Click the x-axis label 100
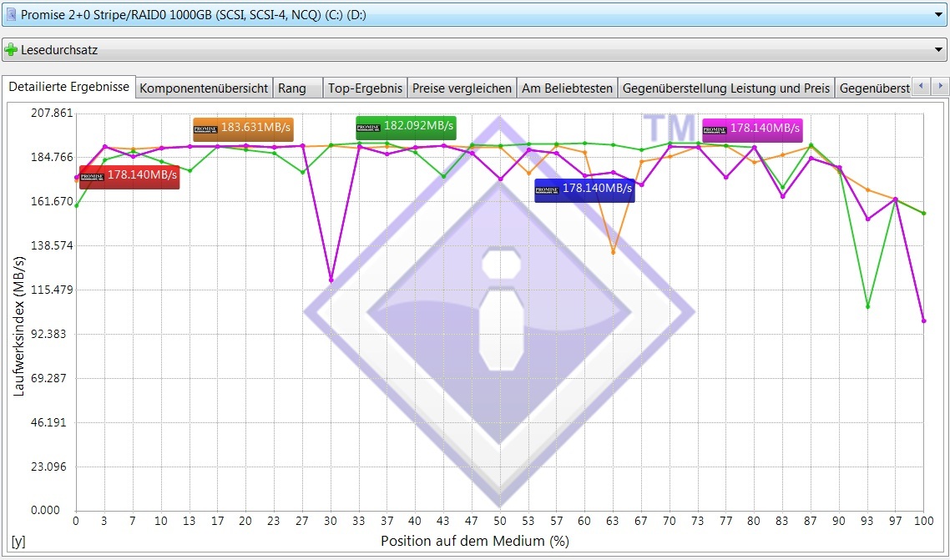This screenshot has height=560, width=950. pos(924,522)
